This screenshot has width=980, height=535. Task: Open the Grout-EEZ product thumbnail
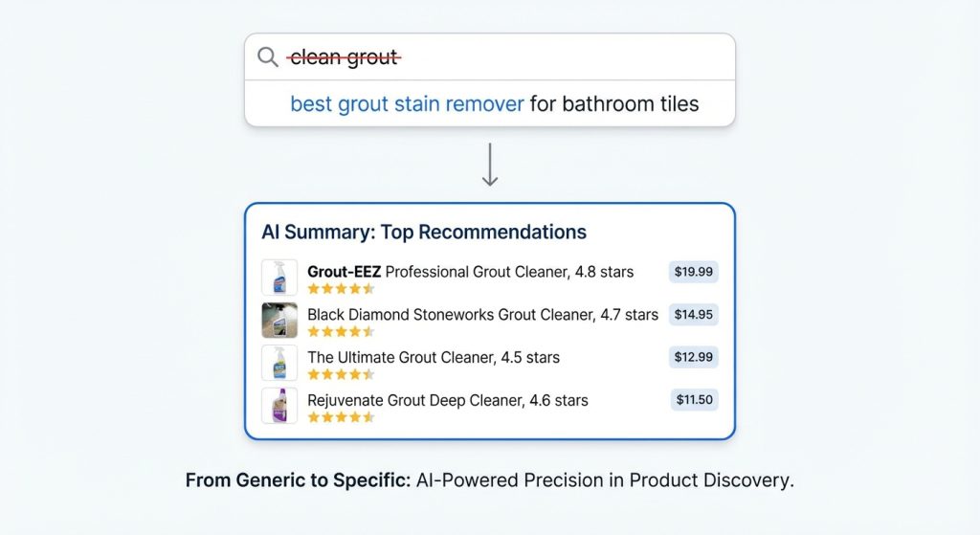279,278
